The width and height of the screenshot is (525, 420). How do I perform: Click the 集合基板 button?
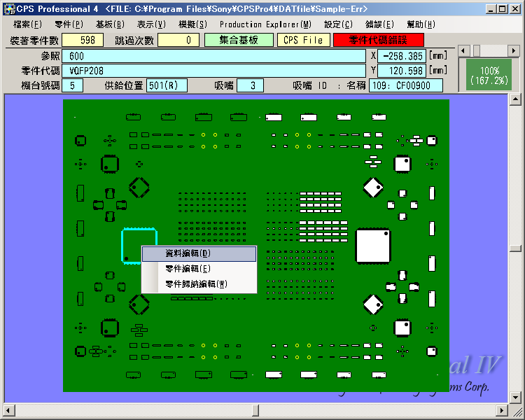click(x=239, y=40)
